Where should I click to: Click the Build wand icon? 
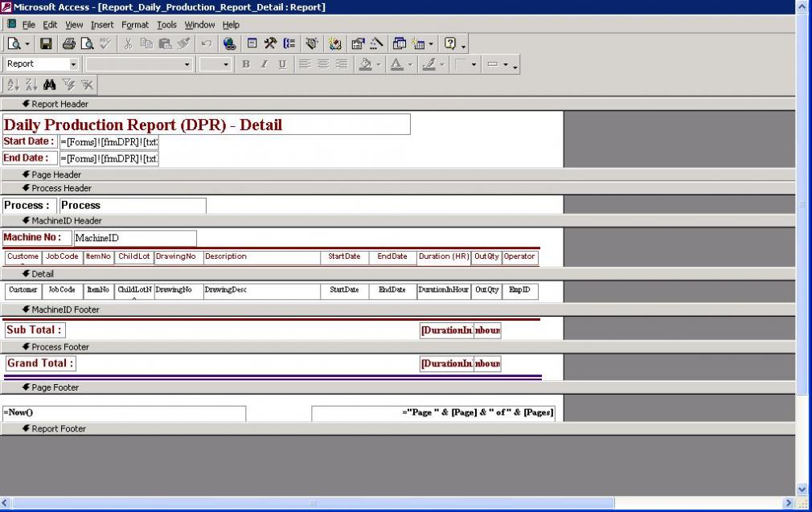pos(376,44)
